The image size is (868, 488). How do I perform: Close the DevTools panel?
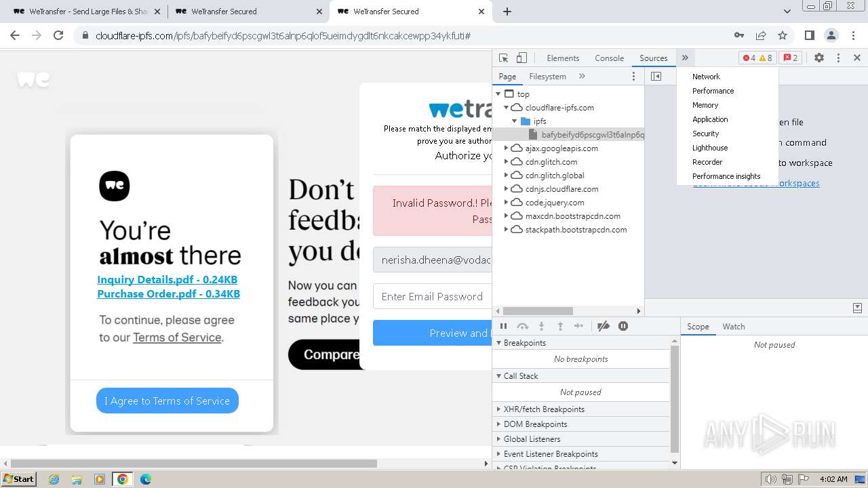pyautogui.click(x=857, y=58)
